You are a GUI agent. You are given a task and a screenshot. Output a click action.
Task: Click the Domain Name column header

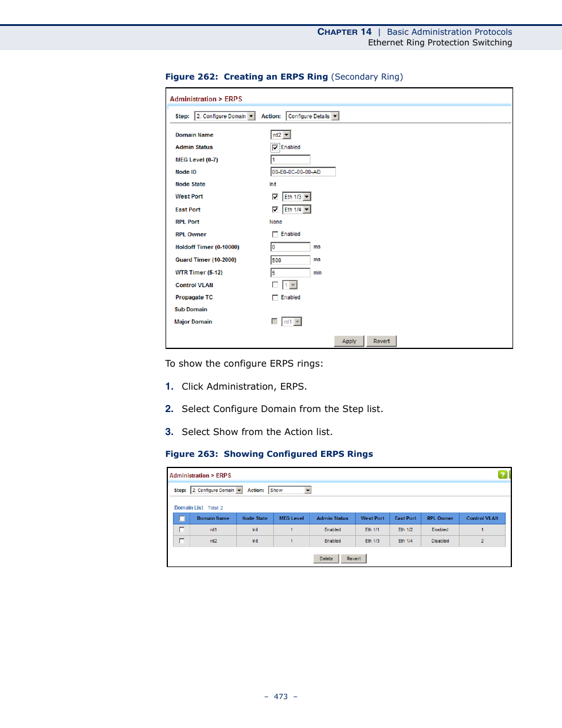click(213, 519)
